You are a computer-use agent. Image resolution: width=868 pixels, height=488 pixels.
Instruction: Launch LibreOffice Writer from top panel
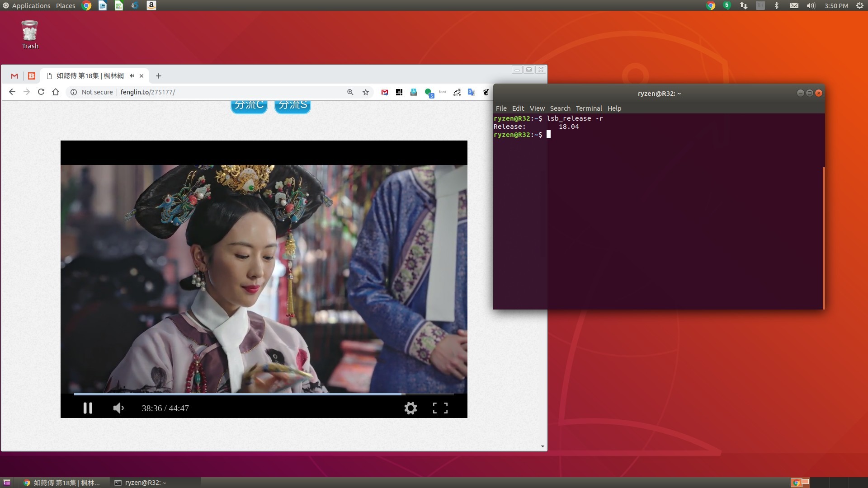(x=103, y=5)
